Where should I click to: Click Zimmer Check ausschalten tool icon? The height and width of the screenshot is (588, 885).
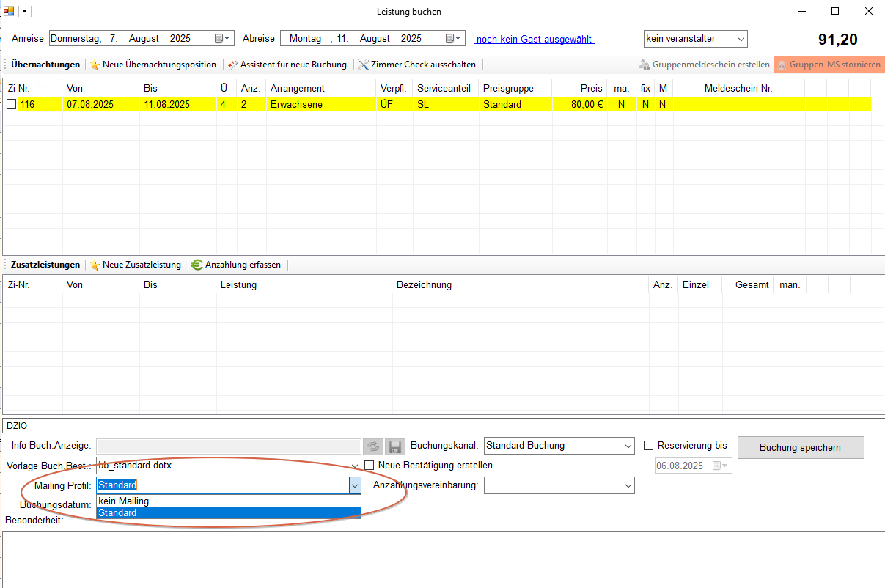pos(363,65)
